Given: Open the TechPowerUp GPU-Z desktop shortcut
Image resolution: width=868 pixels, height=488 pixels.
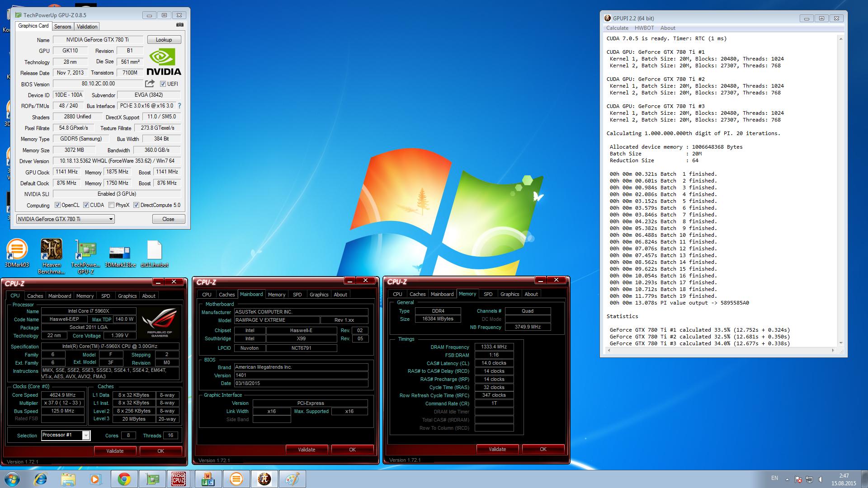Looking at the screenshot, I should point(86,257).
